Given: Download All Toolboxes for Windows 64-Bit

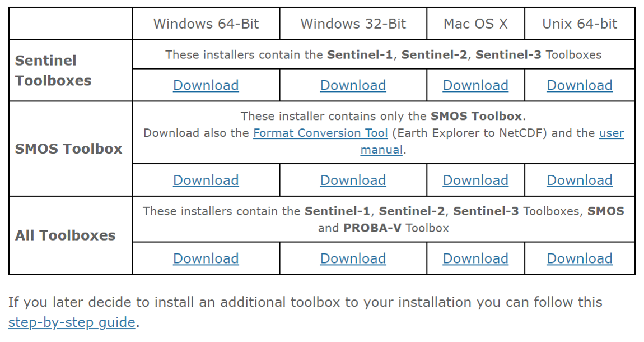Looking at the screenshot, I should [206, 258].
